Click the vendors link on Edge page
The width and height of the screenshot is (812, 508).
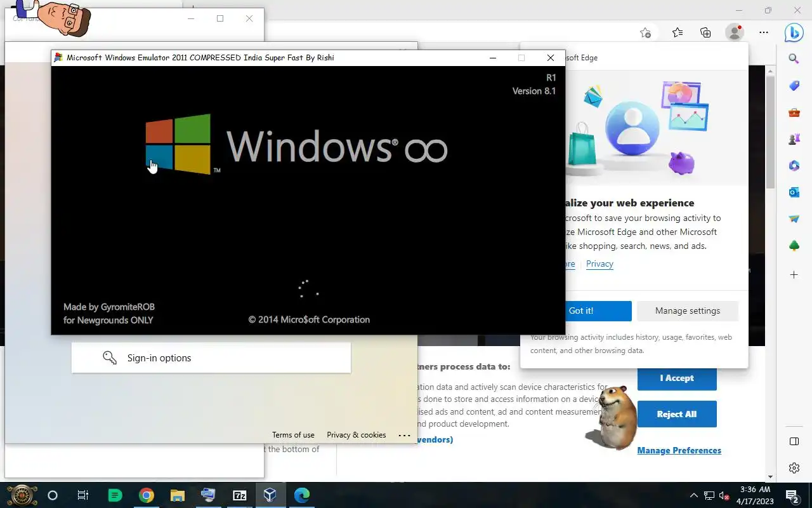point(435,439)
